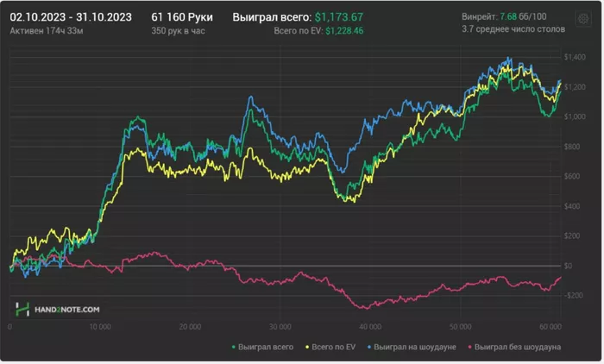Toggle the 'Выиграл без шоудауна' legend series
This screenshot has width=604, height=364.
pos(514,347)
